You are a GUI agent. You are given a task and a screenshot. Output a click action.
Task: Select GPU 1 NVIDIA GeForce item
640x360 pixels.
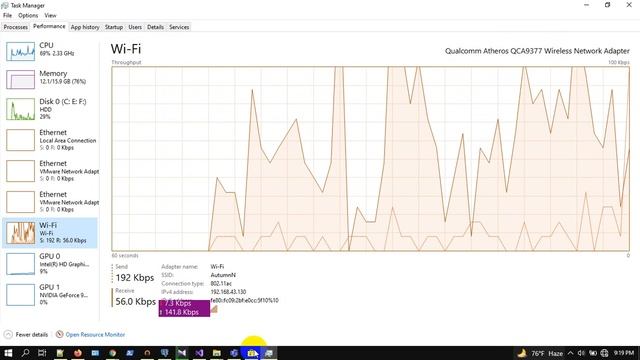pos(50,295)
